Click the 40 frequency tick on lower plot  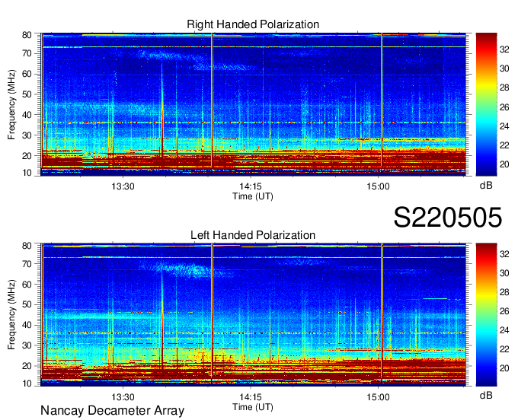click(x=27, y=326)
